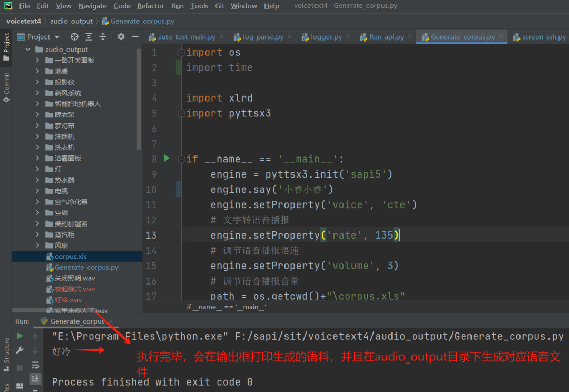Image resolution: width=569 pixels, height=392 pixels.
Task: Collapse the audio_output folder
Action: [x=28, y=50]
